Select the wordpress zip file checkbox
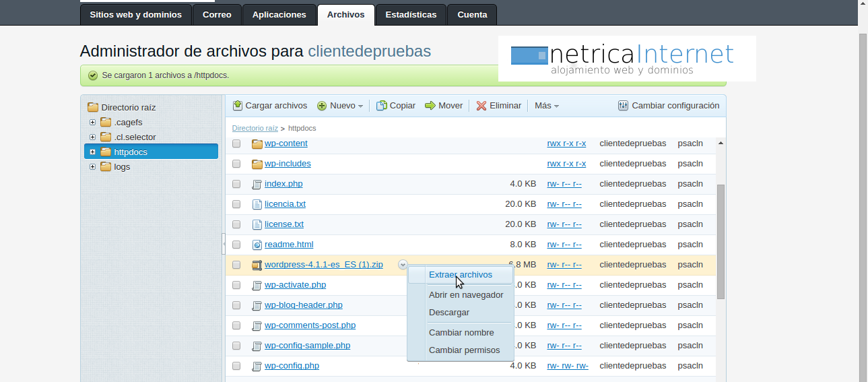This screenshot has width=868, height=382. pos(236,265)
